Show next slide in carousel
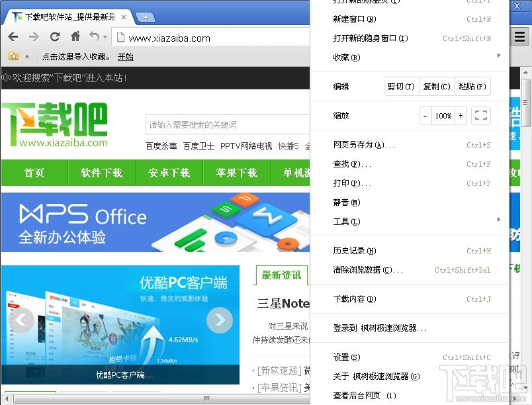The height and width of the screenshot is (405, 532). (220, 320)
